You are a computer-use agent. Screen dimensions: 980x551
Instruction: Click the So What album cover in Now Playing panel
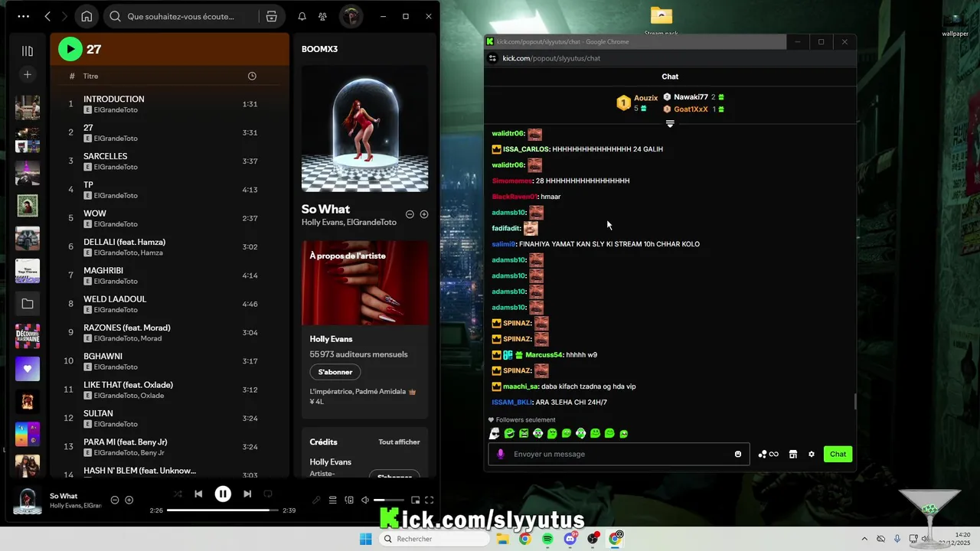click(x=364, y=129)
